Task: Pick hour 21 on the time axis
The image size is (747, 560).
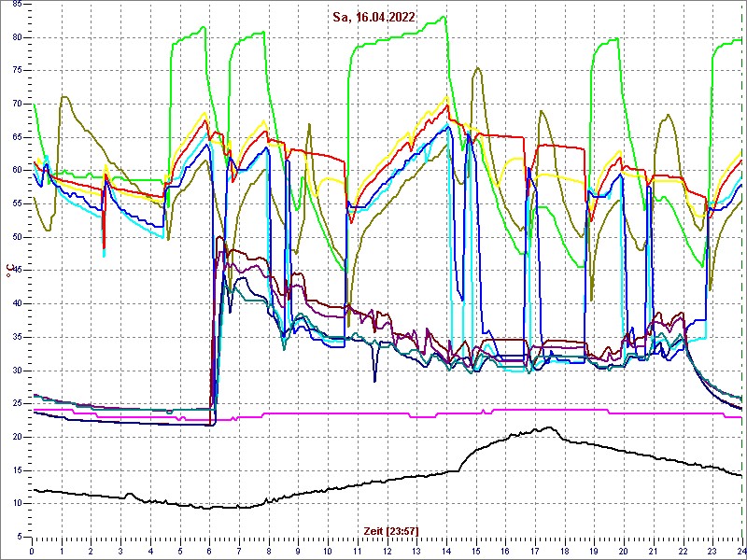Action: (653, 552)
